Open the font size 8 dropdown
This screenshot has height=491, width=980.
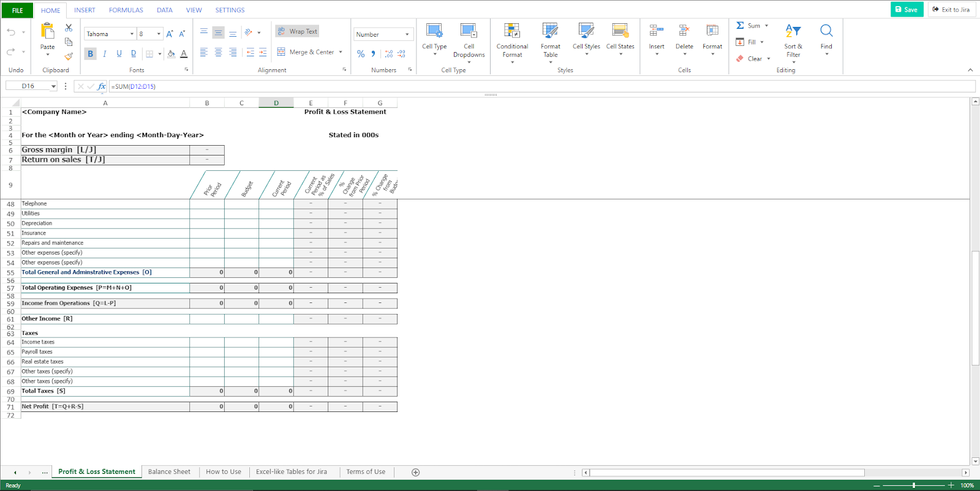coord(159,34)
